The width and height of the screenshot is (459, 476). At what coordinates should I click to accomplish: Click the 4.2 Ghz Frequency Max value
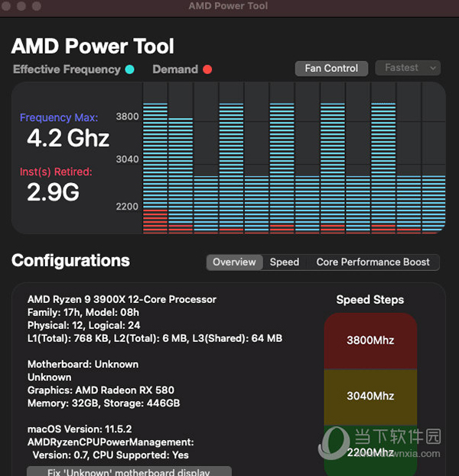pos(68,138)
